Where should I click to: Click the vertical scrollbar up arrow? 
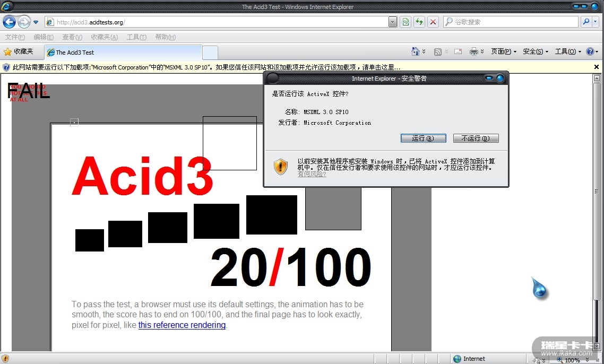pyautogui.click(x=597, y=78)
